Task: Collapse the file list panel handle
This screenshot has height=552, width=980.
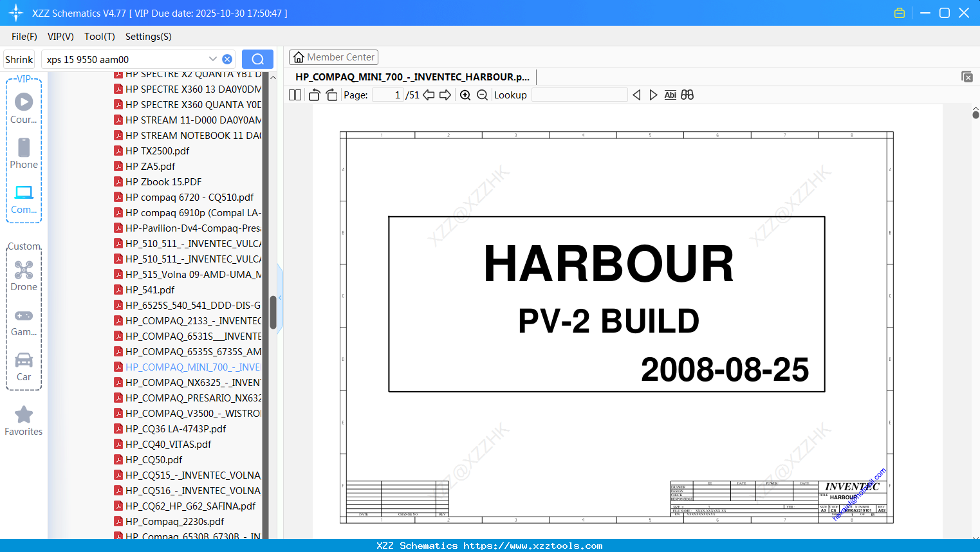Action: click(x=280, y=297)
